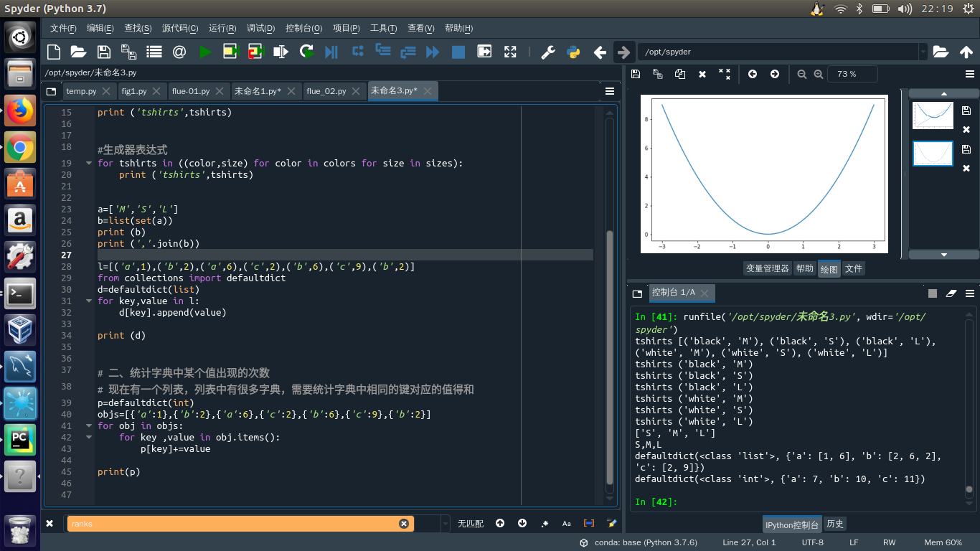The image size is (980, 551).
Task: Collapse the for loop at line 41
Action: 90,425
